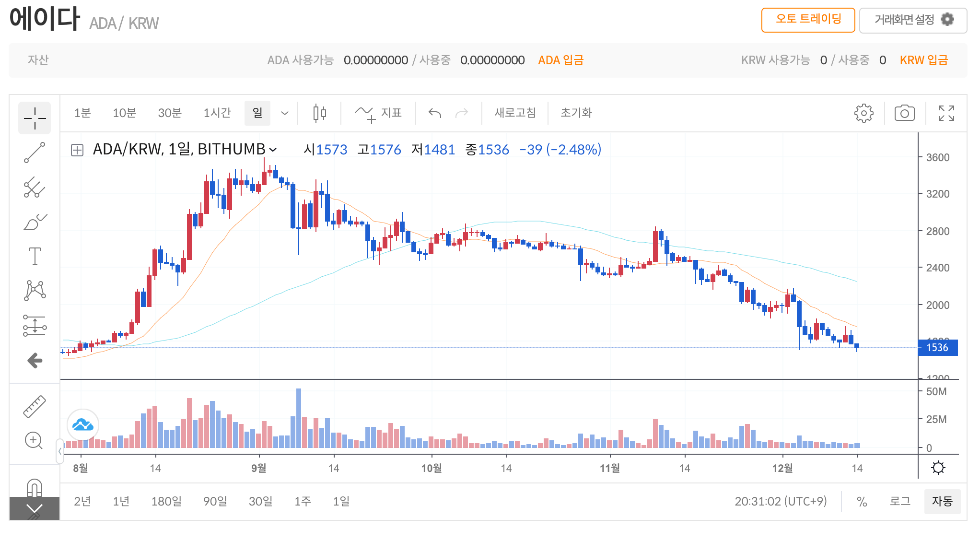
Task: Toggle 로그 logarithmic scale
Action: click(900, 501)
